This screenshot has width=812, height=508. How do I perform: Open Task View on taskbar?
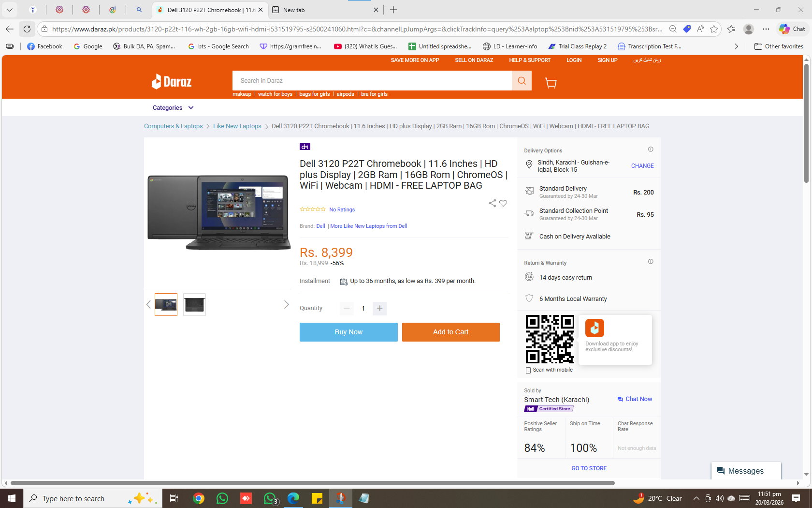click(174, 498)
